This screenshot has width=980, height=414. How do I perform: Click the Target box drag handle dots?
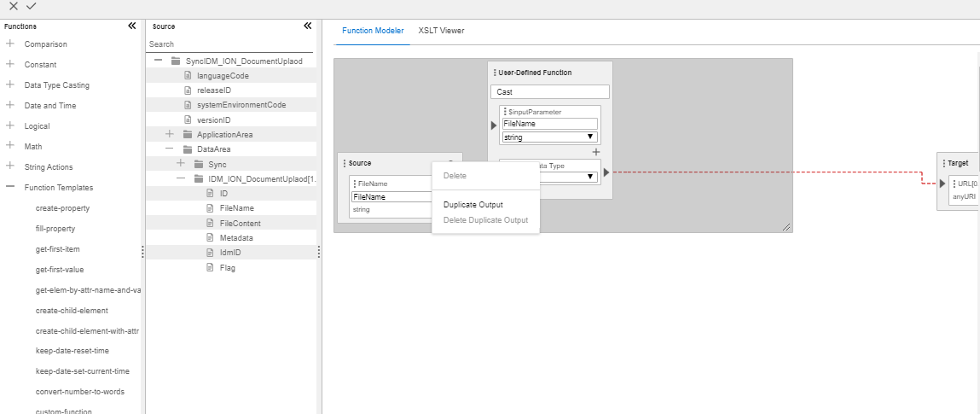click(x=943, y=163)
